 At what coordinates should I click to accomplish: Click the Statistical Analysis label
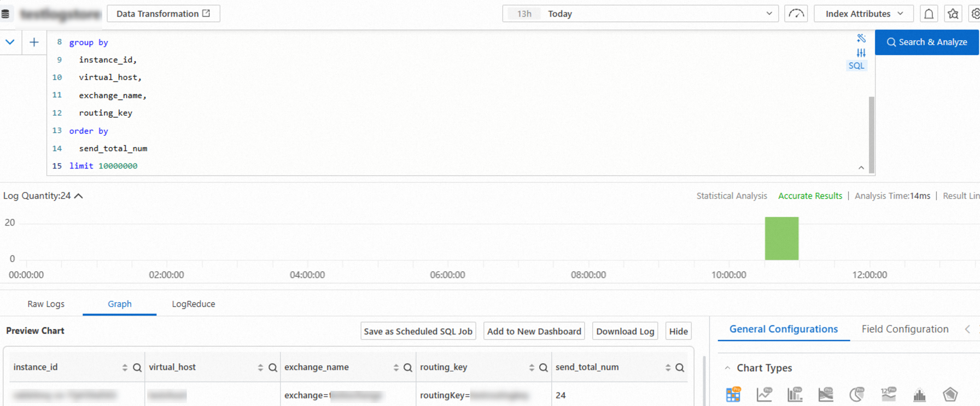click(x=732, y=196)
